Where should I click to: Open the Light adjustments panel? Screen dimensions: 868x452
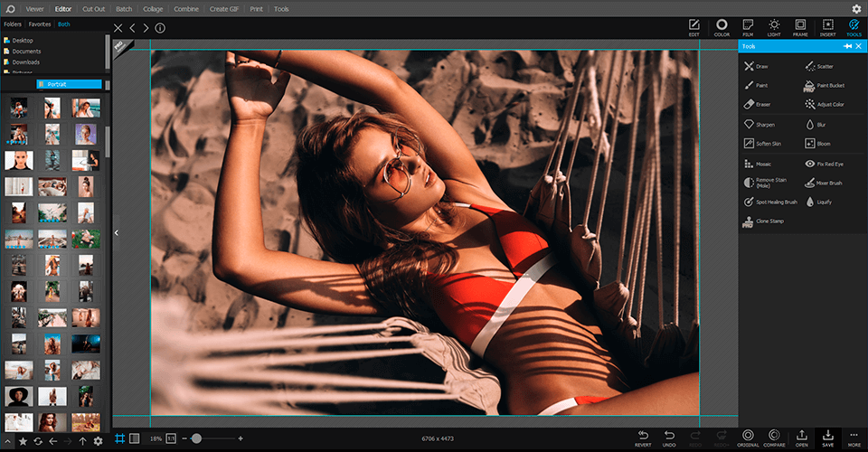click(774, 27)
